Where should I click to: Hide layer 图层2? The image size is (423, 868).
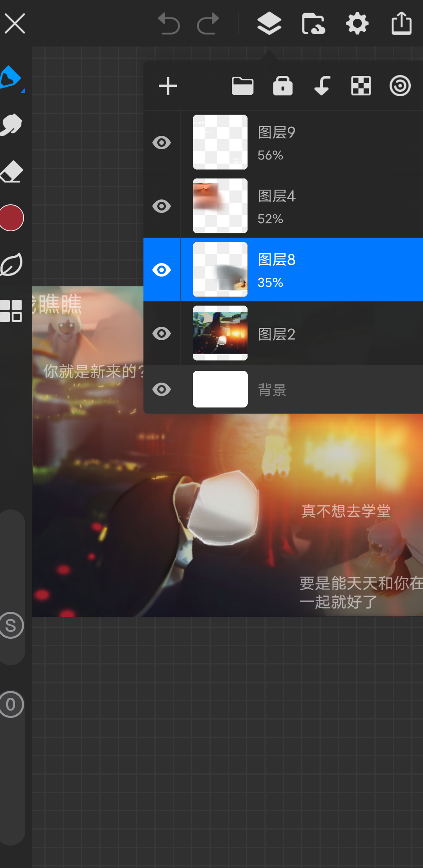click(x=161, y=333)
